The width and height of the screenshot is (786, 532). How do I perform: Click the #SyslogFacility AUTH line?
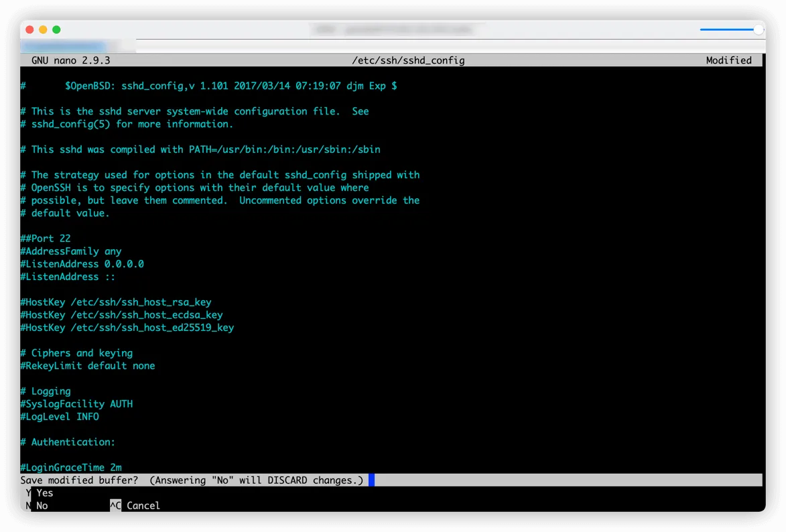76,403
